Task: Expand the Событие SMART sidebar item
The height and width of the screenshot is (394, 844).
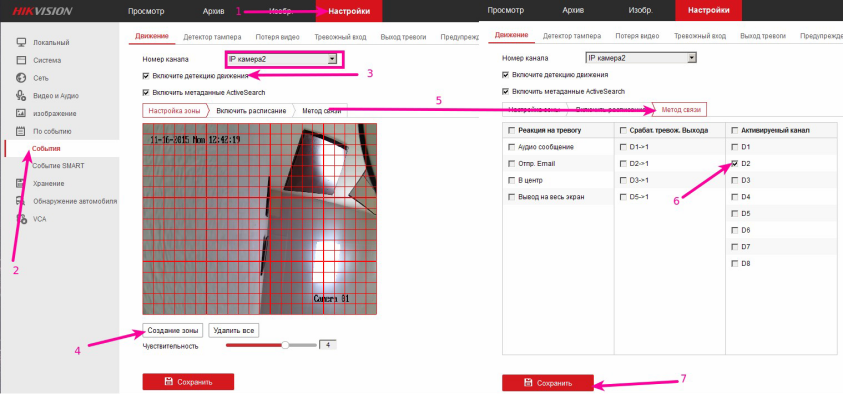Action: pos(58,166)
